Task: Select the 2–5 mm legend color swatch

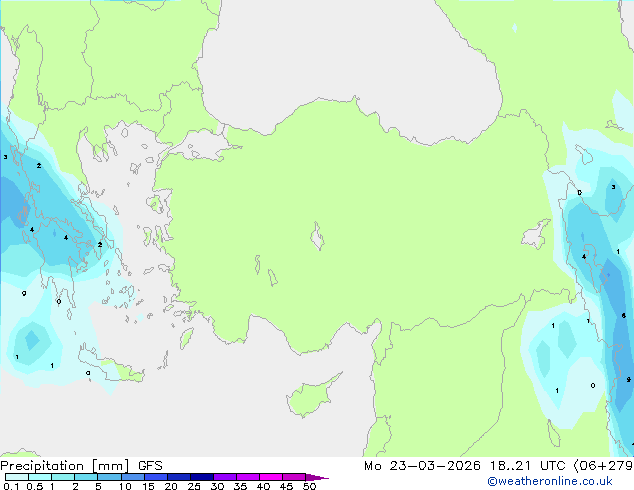Action: (x=86, y=477)
